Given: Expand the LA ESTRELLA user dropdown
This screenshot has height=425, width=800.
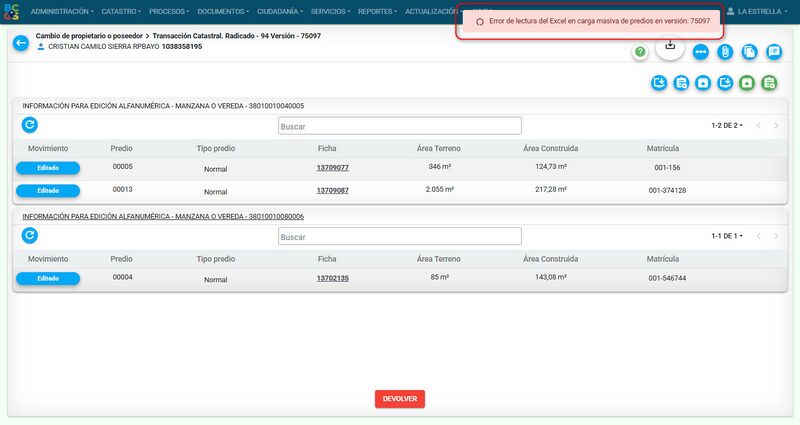Looking at the screenshot, I should (x=762, y=11).
